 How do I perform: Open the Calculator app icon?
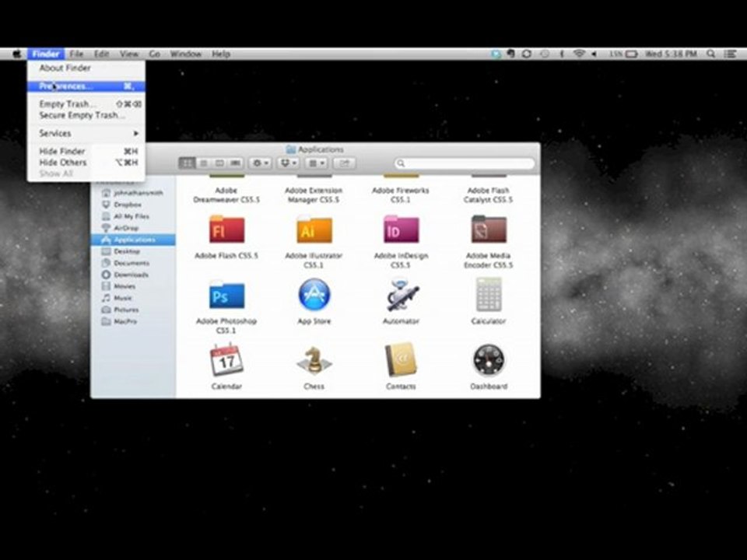489,295
